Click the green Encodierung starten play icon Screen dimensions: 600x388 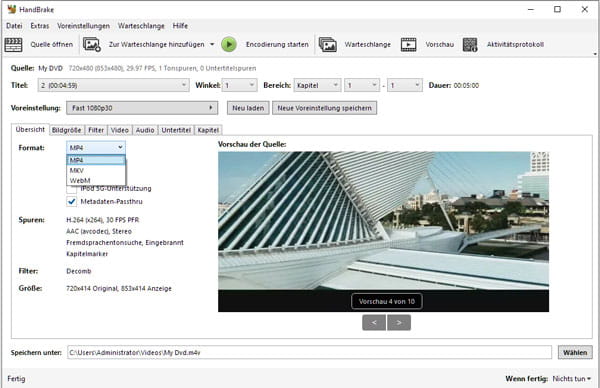(x=229, y=44)
